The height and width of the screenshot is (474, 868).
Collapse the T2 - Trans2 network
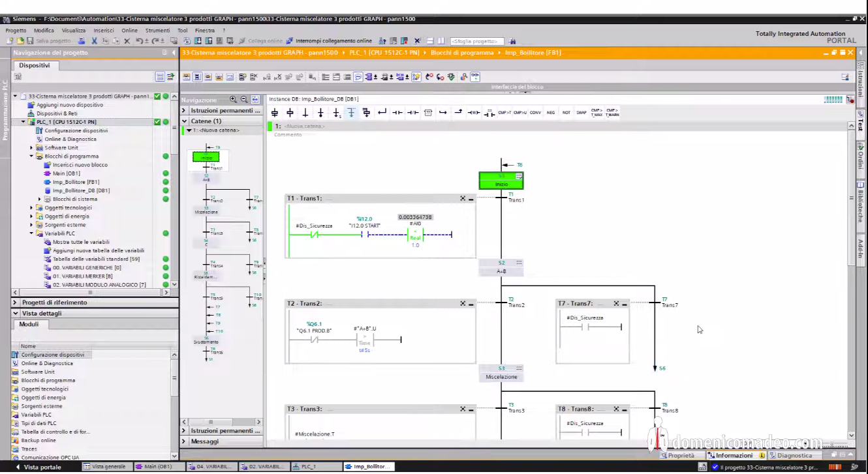click(472, 303)
